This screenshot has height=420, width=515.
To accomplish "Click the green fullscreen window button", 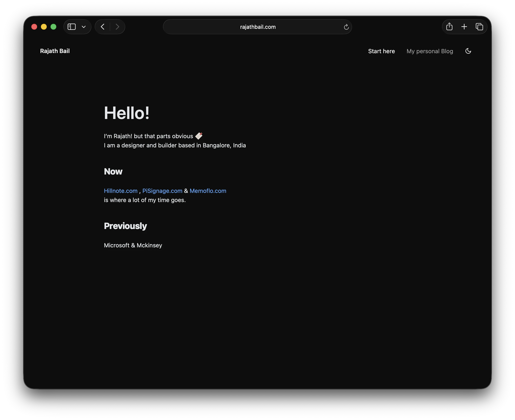I will [x=53, y=27].
